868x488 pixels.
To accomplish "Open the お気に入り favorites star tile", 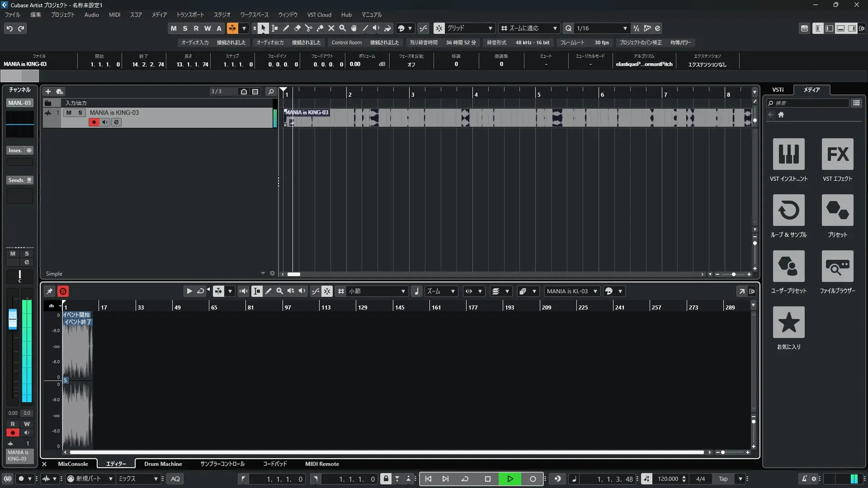I will tap(788, 323).
